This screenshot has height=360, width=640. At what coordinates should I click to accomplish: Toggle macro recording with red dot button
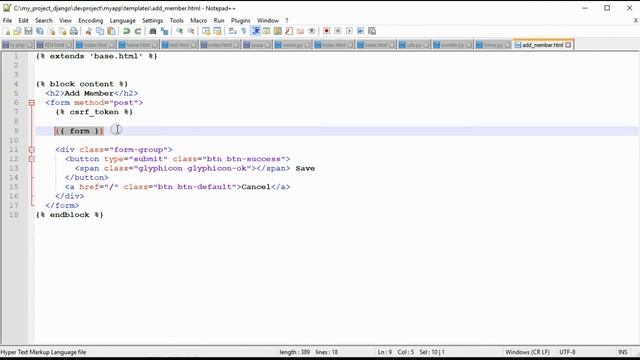327,31
